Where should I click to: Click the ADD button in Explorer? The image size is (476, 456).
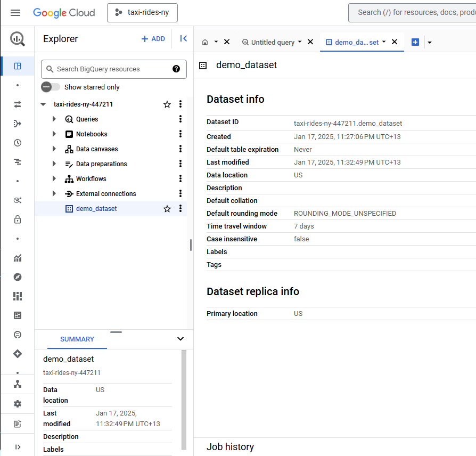pos(153,39)
